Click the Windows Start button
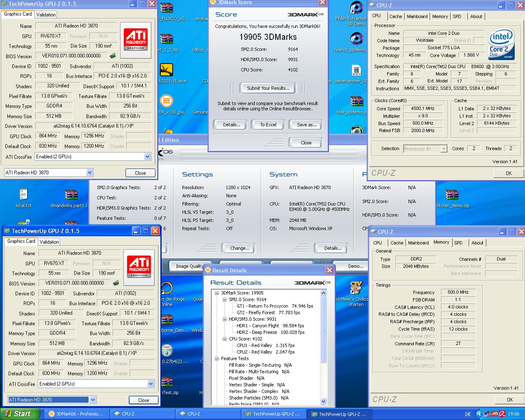This screenshot has width=525, height=420. [x=20, y=414]
